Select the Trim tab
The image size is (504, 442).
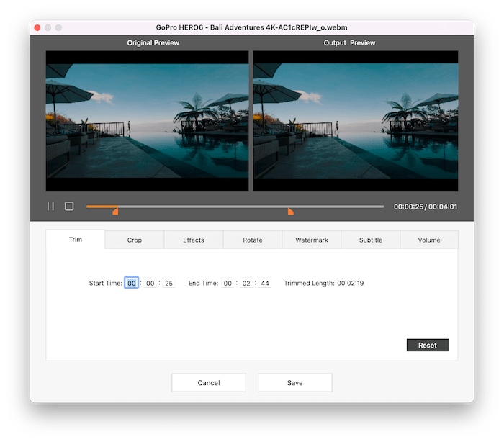[76, 239]
